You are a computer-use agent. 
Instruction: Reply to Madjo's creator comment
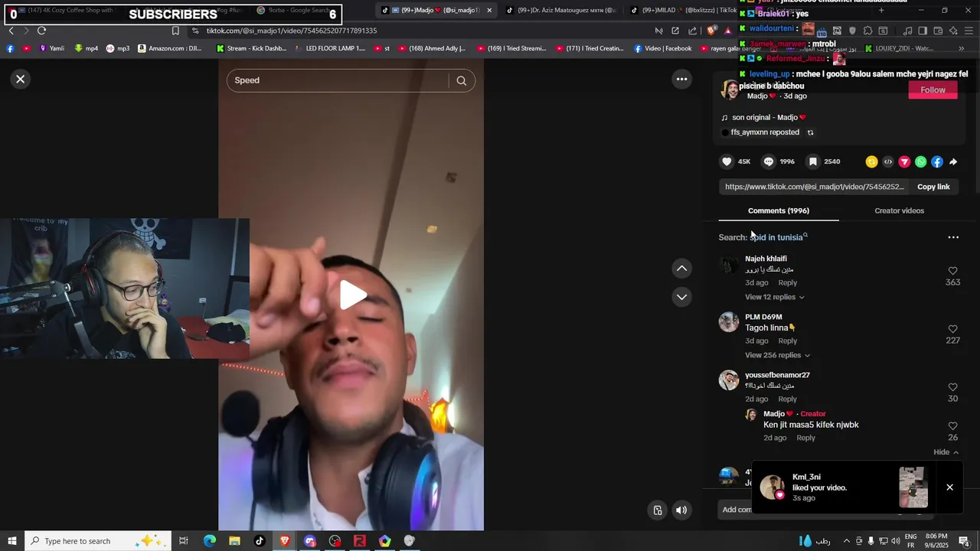(805, 439)
